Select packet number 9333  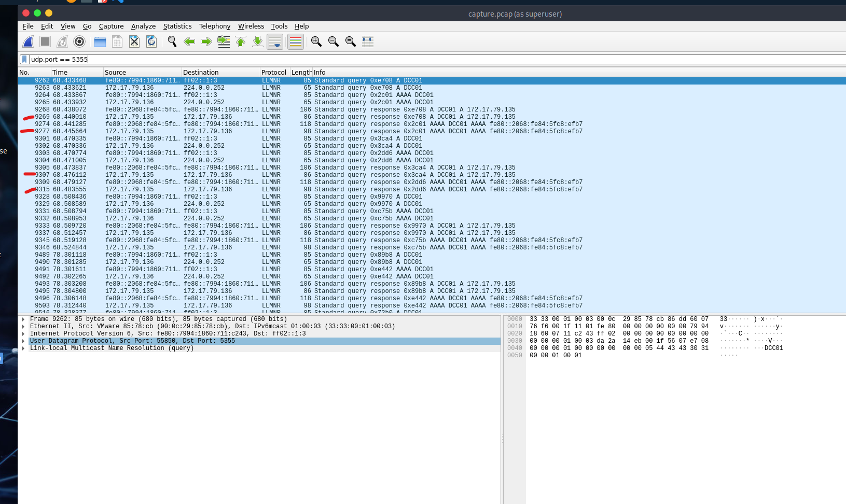432,226
